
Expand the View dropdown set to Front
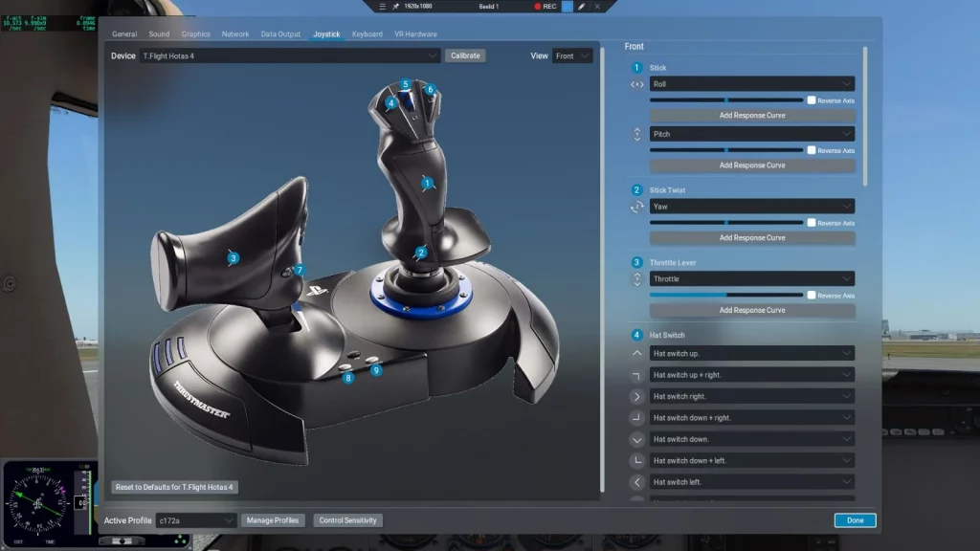(x=572, y=55)
